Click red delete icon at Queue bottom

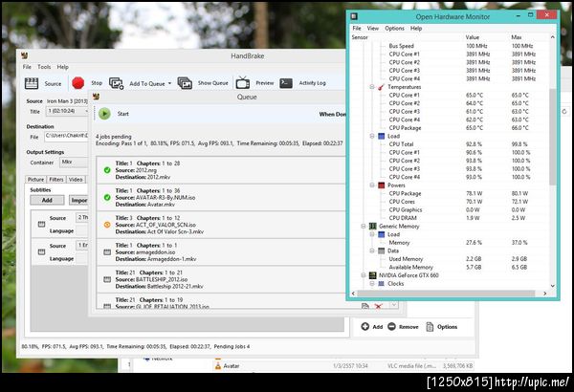point(378,306)
